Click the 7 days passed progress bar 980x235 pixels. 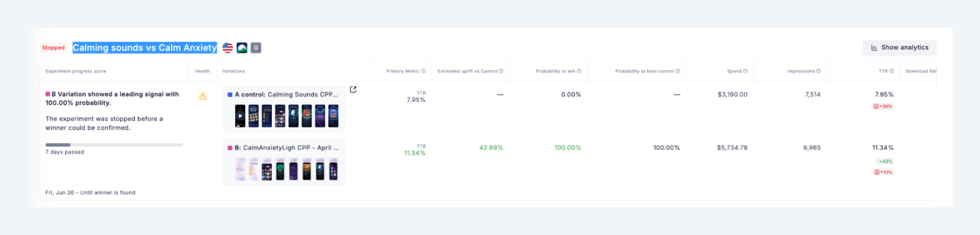tap(114, 145)
